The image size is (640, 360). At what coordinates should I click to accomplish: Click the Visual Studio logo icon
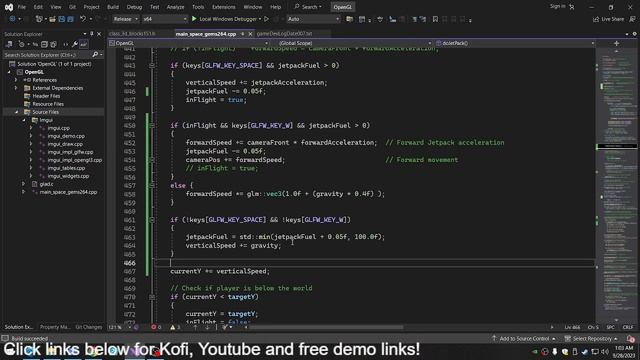click(x=9, y=7)
